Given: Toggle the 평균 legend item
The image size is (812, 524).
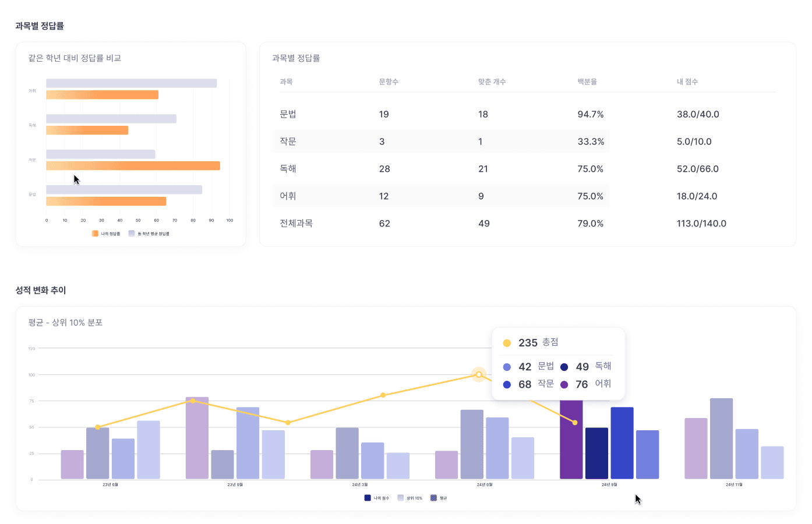Looking at the screenshot, I should point(434,498).
